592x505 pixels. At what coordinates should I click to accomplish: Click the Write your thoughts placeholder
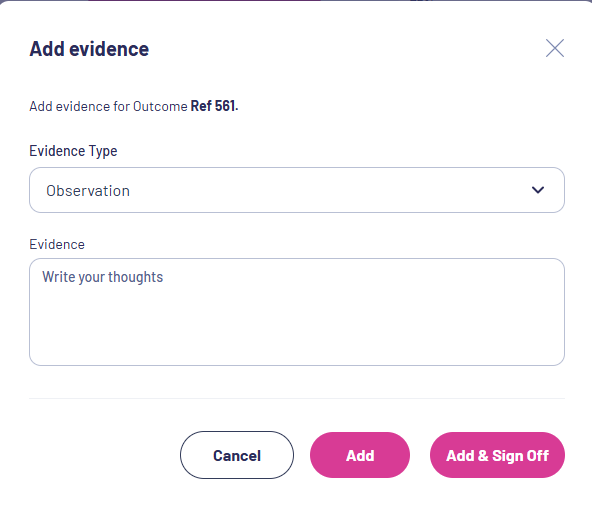102,277
